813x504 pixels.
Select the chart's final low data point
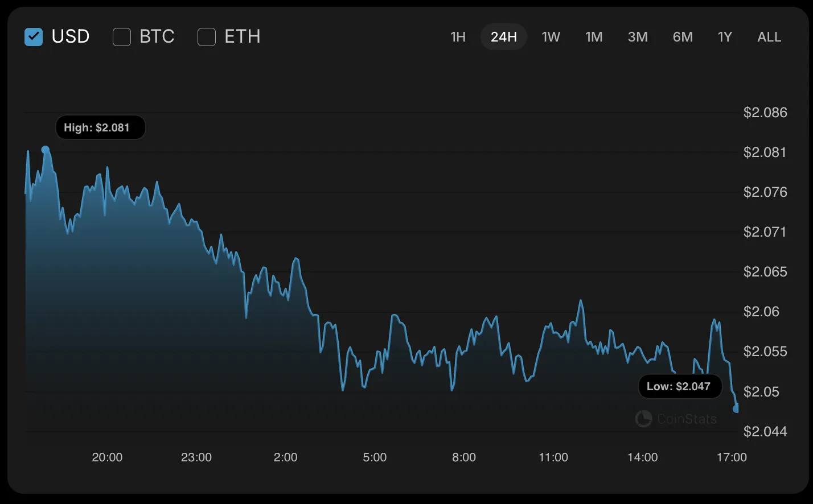point(736,408)
